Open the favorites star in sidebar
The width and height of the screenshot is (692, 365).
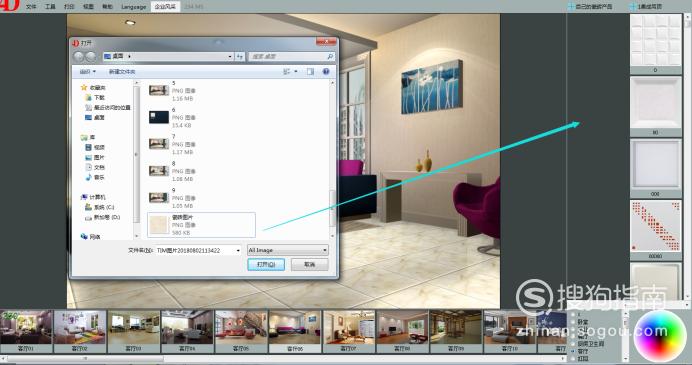pyautogui.click(x=84, y=88)
